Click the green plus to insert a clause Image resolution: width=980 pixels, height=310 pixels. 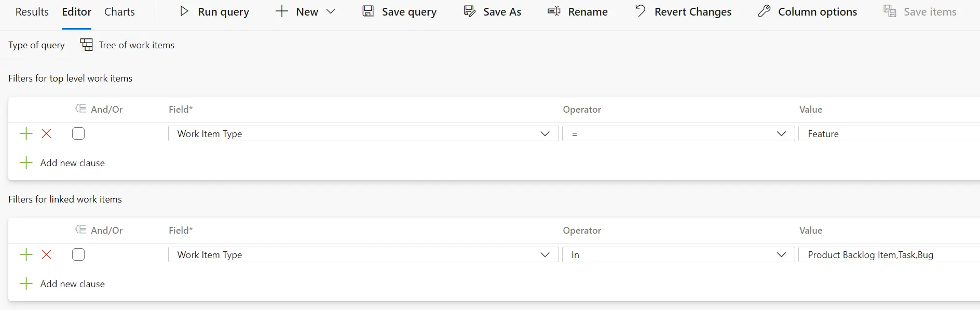(26, 133)
